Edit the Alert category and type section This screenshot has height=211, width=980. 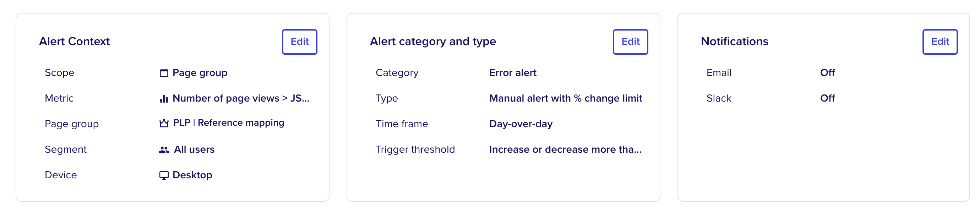pos(630,42)
